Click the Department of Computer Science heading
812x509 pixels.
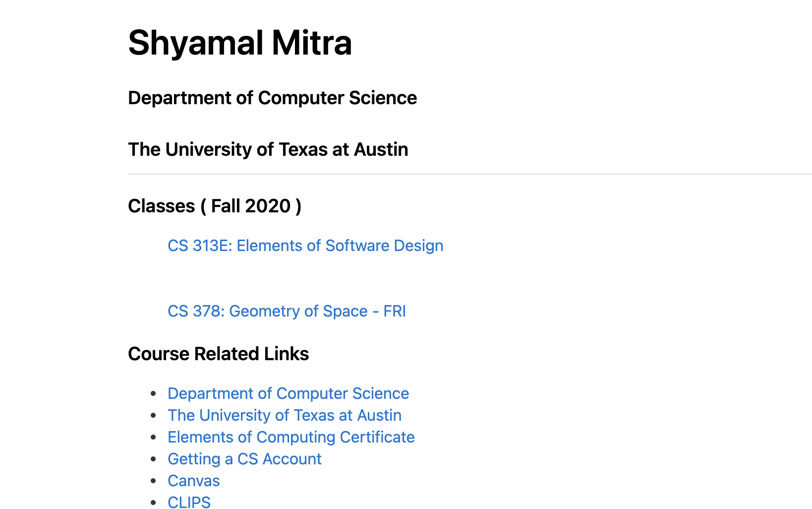click(272, 98)
